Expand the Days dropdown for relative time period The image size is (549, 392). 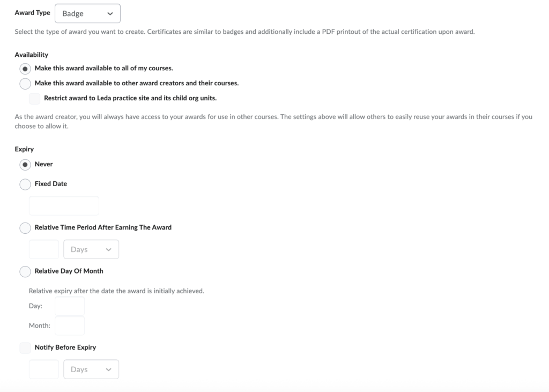click(91, 249)
